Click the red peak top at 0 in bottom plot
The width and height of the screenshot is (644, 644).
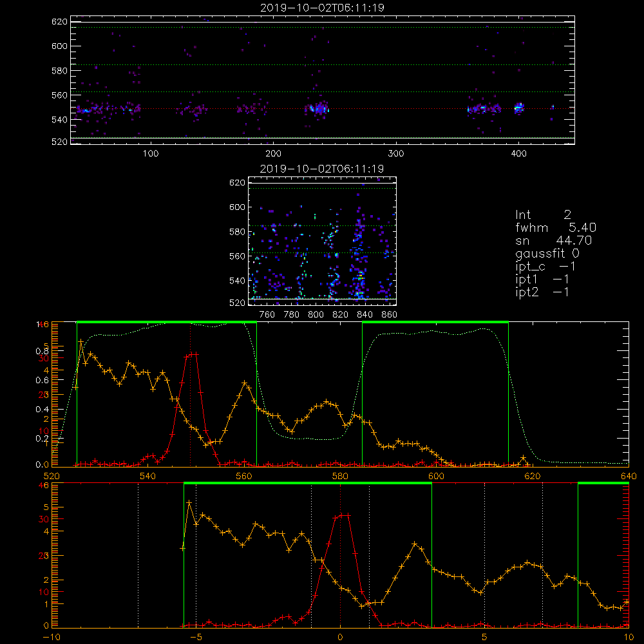tap(344, 515)
